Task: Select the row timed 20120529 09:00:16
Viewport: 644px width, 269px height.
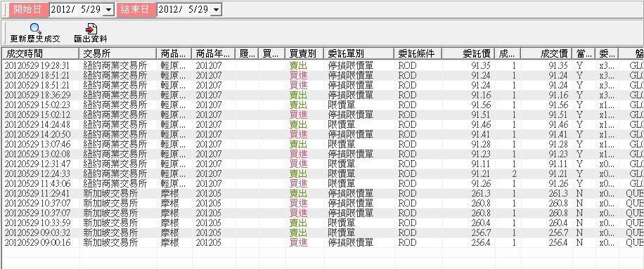Action: click(x=323, y=243)
